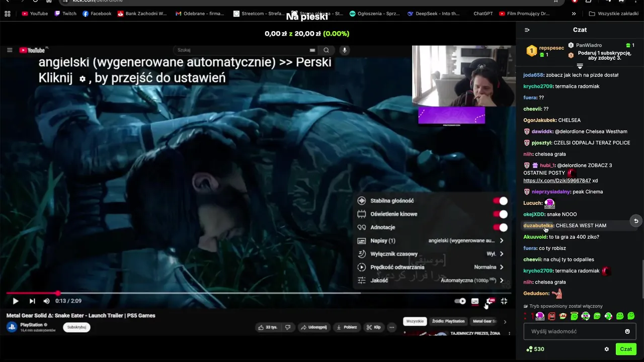Activate voice search microphone

[x=345, y=50]
